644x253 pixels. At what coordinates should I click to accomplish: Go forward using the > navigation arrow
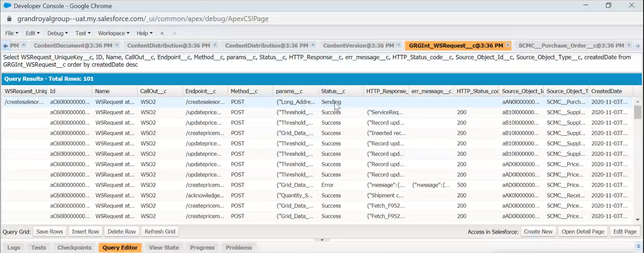174,33
